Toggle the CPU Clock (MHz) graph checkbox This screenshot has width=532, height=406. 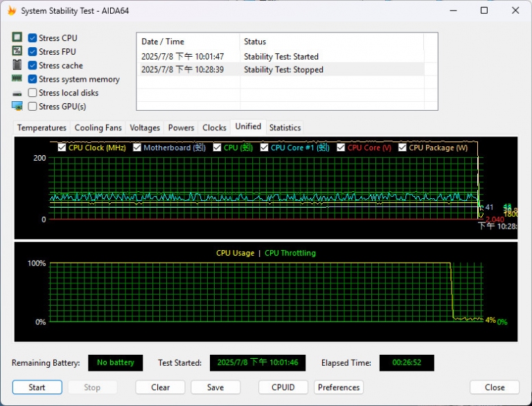[62, 148]
